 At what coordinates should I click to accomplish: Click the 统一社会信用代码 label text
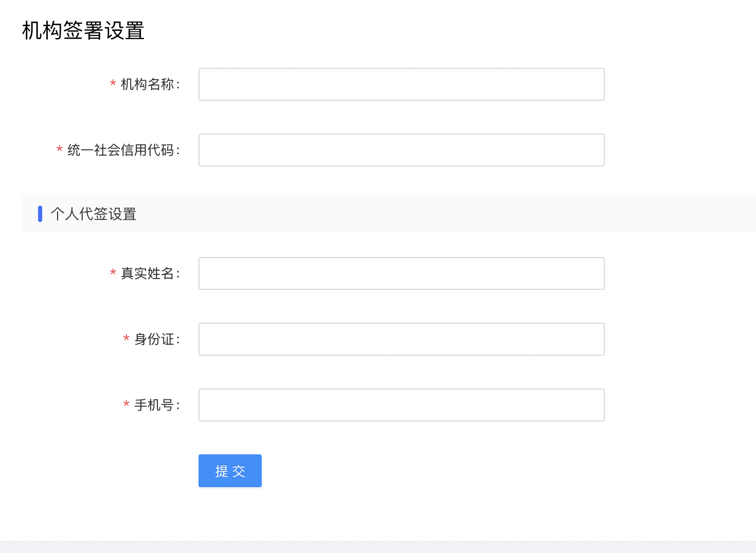tap(121, 150)
